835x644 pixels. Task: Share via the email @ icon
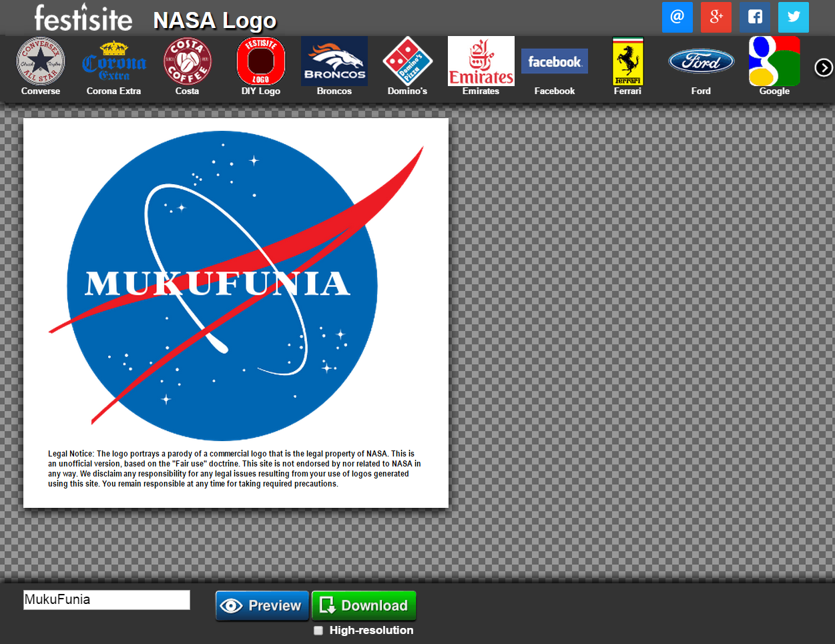pos(677,17)
